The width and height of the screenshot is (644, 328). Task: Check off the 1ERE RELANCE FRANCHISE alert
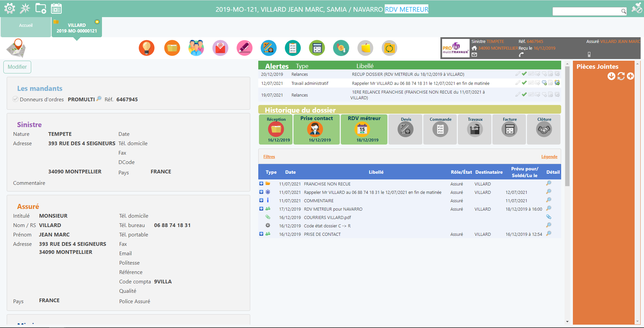point(524,95)
